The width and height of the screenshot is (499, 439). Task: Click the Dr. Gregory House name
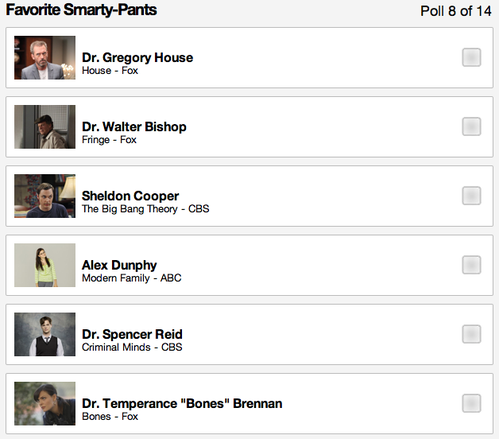point(137,58)
